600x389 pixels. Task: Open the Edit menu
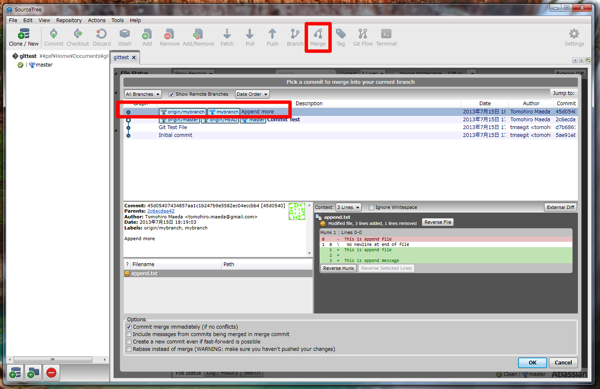[x=28, y=20]
